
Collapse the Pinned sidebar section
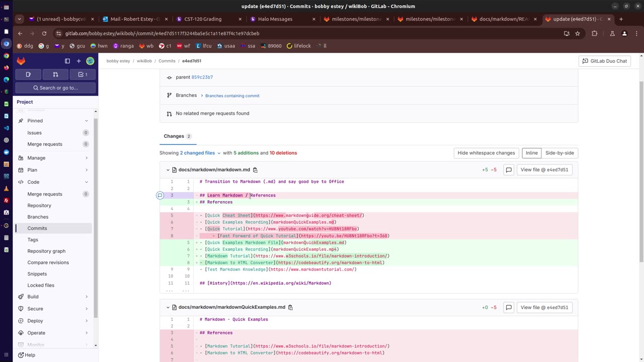coord(87,121)
